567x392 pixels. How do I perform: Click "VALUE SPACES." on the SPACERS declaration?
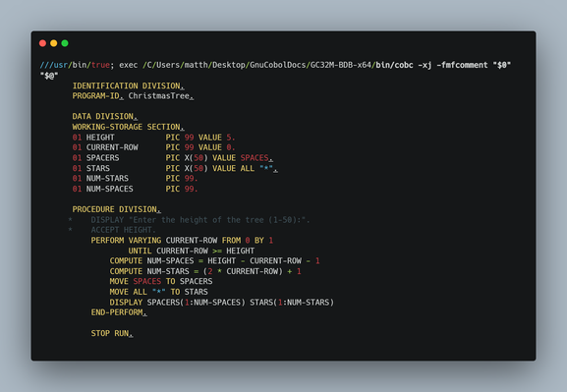point(243,158)
